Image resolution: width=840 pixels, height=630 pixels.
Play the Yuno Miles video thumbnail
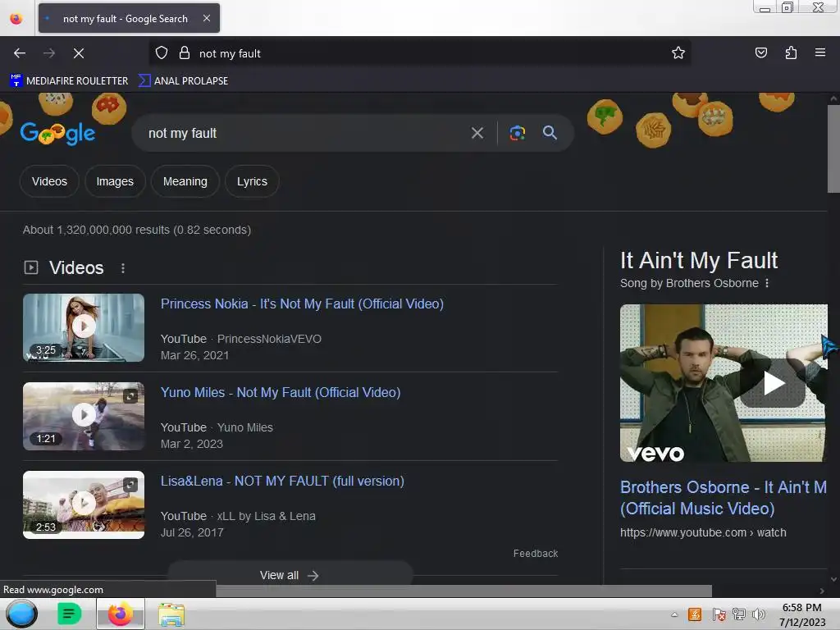[84, 416]
